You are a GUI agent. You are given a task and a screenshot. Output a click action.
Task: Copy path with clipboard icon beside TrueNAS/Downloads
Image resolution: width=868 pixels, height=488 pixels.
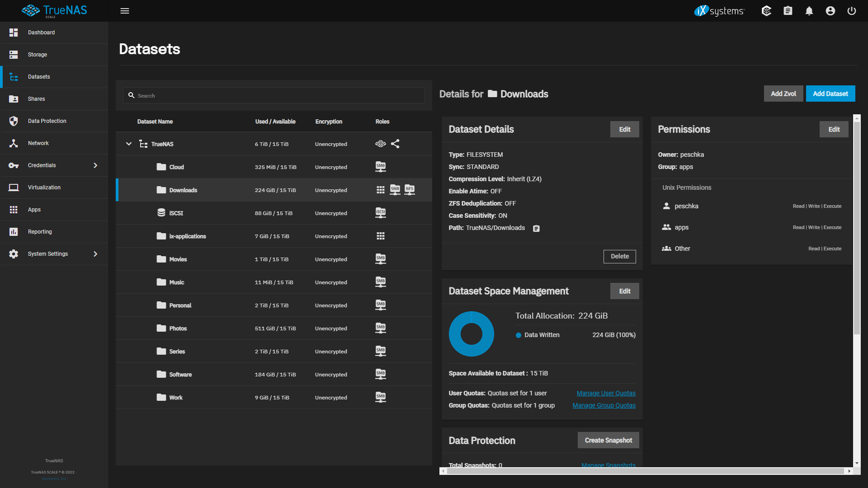point(536,229)
